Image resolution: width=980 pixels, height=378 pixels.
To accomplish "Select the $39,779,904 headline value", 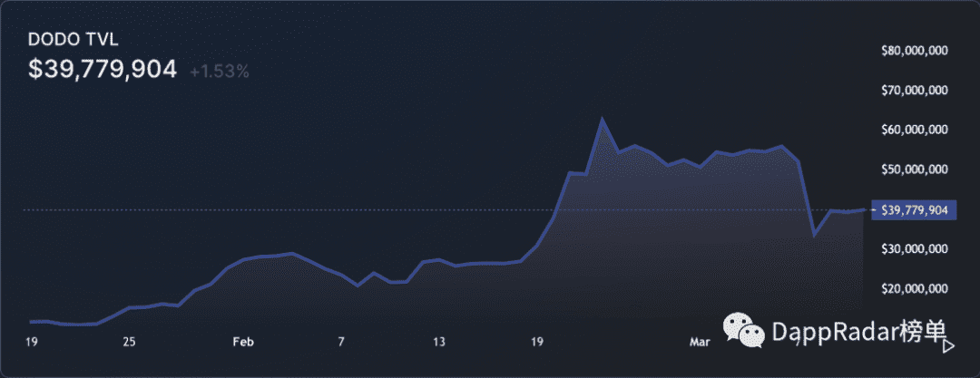I will point(103,70).
